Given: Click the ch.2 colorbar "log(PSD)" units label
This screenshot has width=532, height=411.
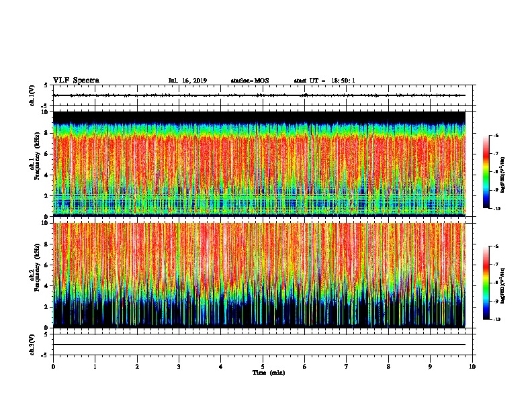Looking at the screenshot, I should tap(503, 285).
